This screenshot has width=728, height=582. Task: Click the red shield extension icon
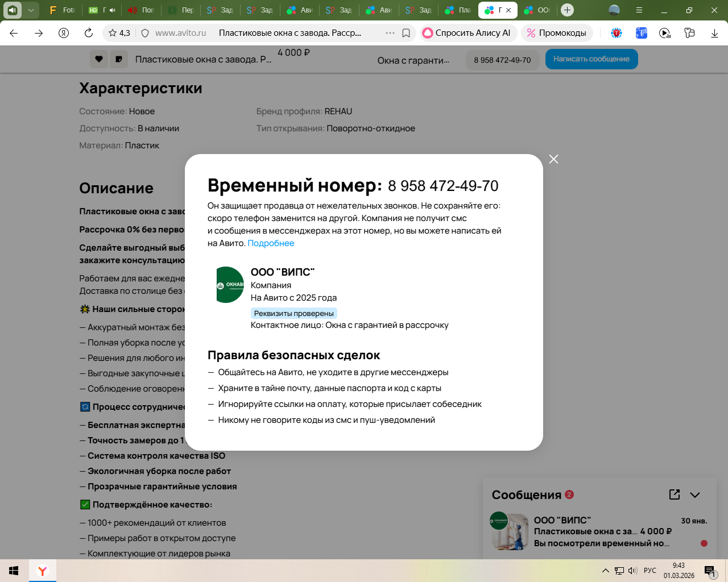[617, 33]
